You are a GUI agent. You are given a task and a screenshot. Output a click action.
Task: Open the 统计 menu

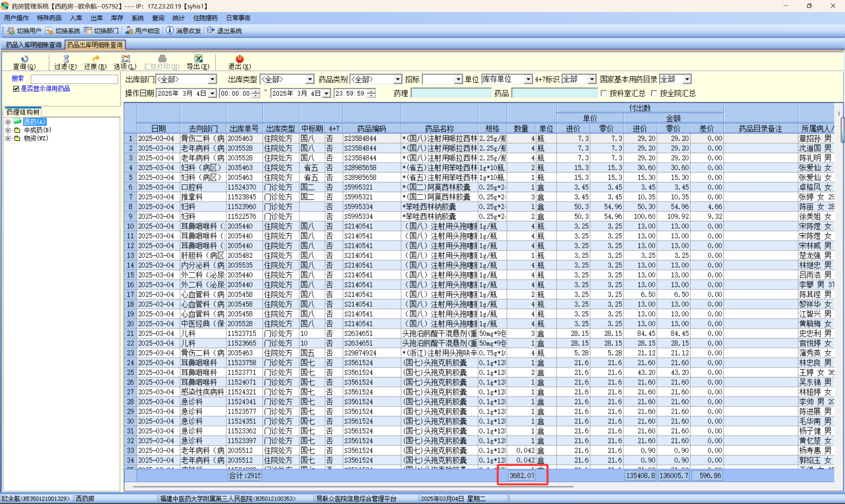point(178,18)
